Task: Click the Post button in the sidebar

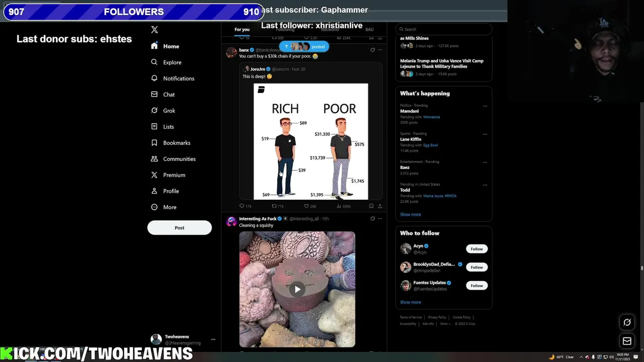Action: pos(180,228)
